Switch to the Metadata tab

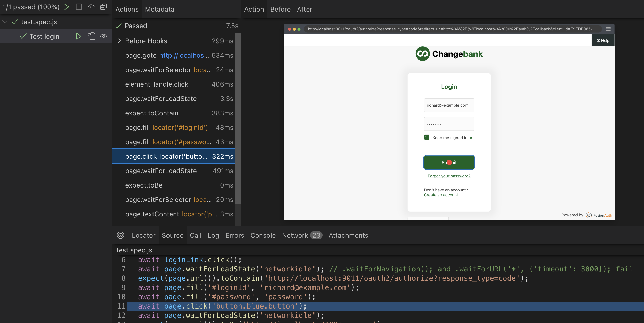point(159,9)
